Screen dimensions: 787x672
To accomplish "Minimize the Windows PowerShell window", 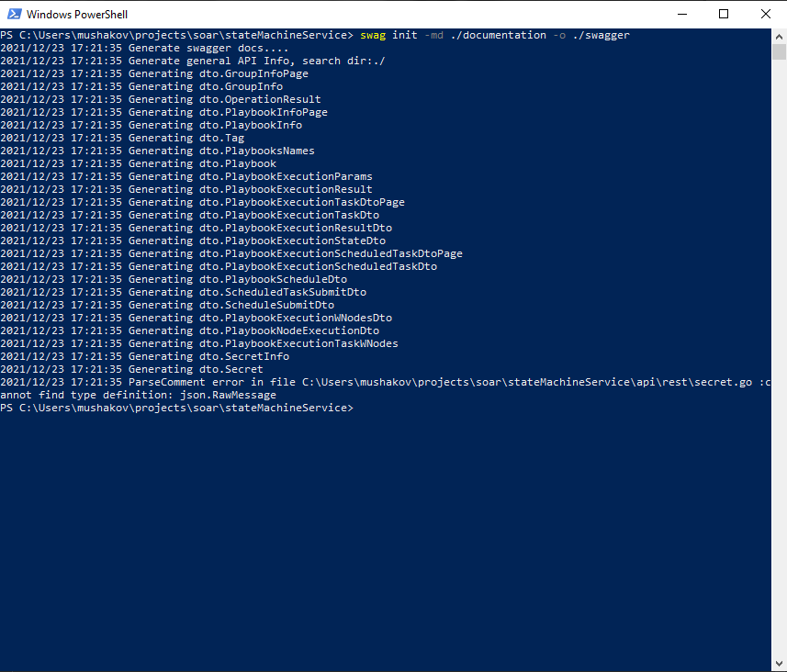I will point(681,14).
